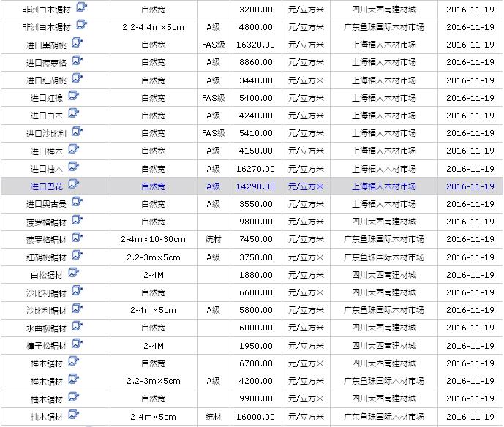Open the chart icon beside 进口奥古曼
Image resolution: width=504 pixels, height=427 pixels.
(78, 203)
